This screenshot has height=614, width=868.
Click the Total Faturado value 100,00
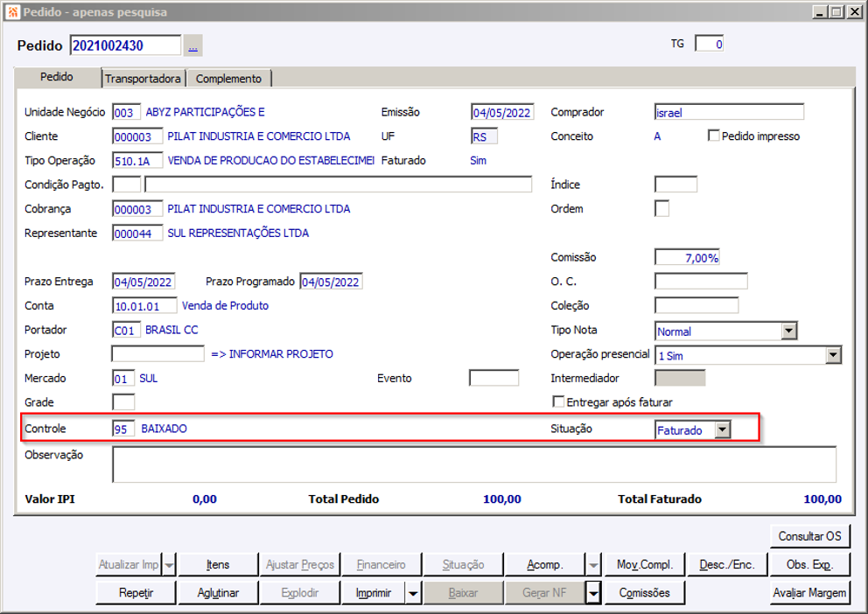click(822, 499)
